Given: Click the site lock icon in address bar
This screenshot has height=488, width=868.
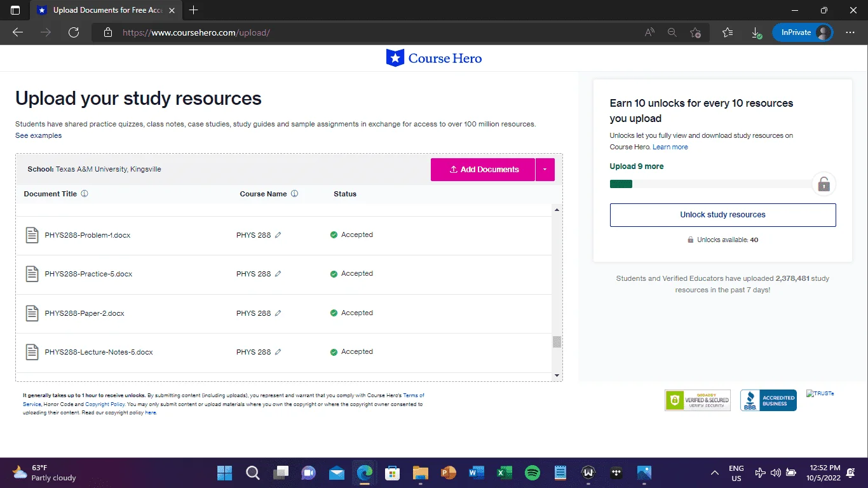Looking at the screenshot, I should pos(108,32).
